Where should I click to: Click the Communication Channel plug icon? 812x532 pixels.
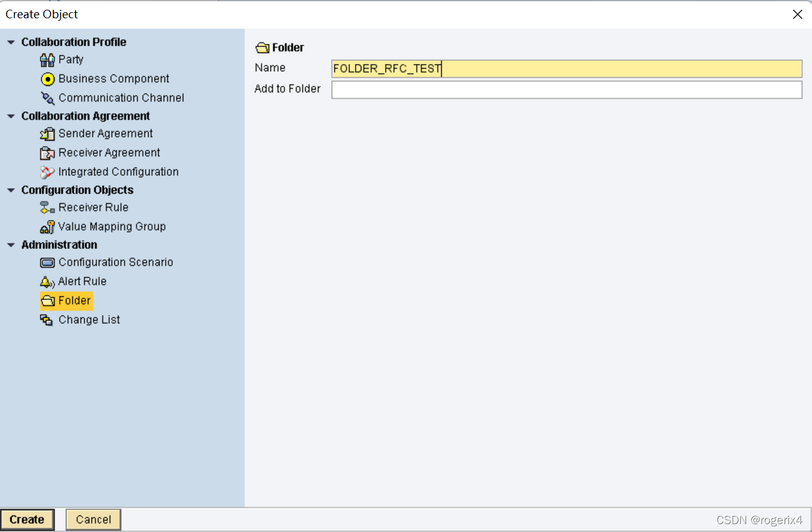pyautogui.click(x=47, y=98)
